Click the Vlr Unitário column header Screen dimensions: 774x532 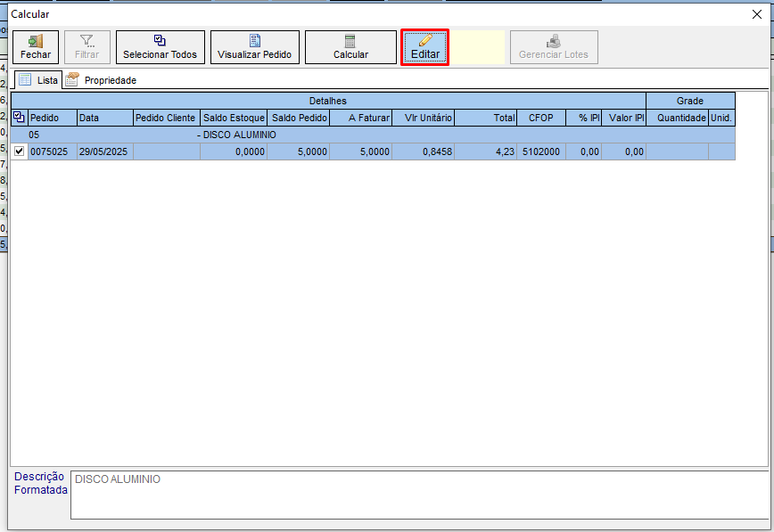[x=424, y=118]
